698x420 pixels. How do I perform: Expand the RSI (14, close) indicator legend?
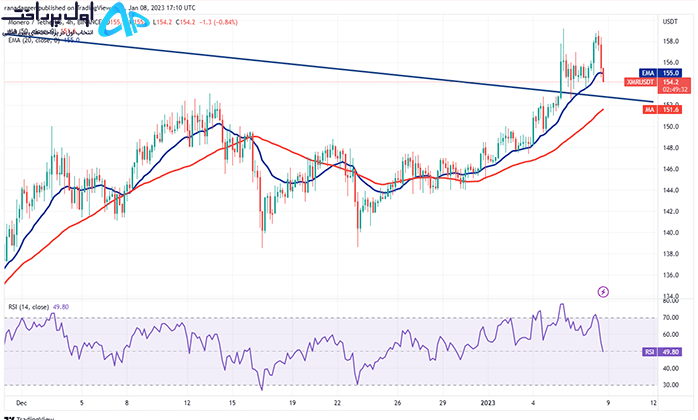coord(28,307)
